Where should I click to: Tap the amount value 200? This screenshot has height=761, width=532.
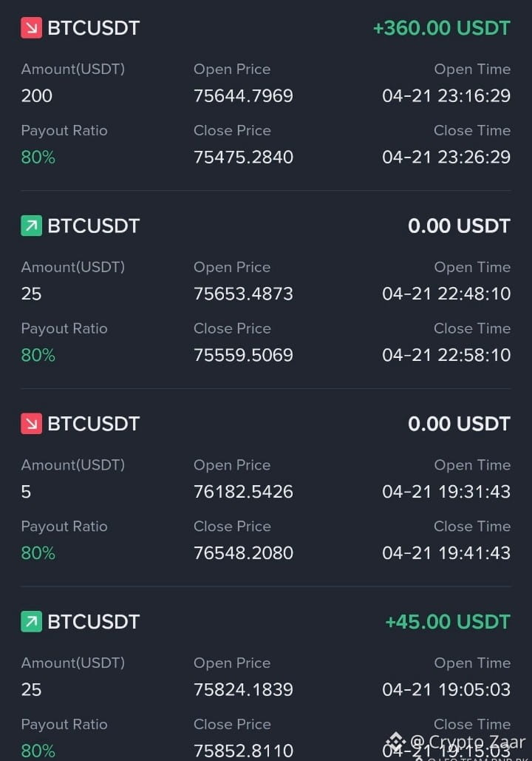[36, 95]
